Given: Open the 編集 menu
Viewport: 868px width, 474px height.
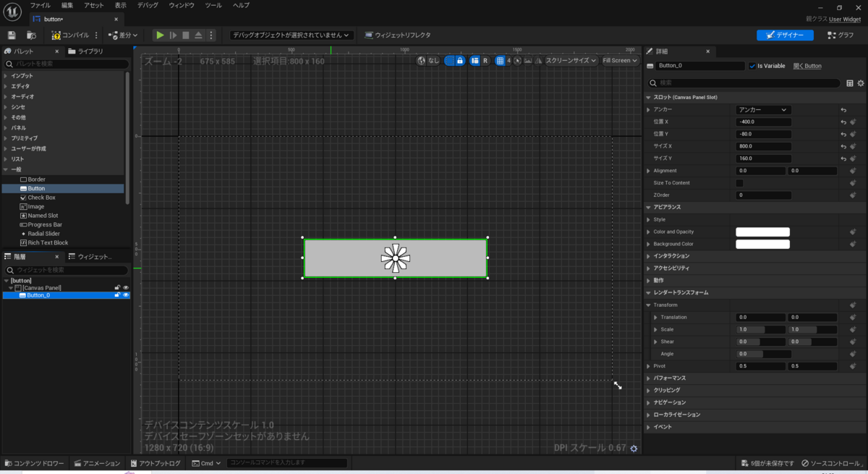Looking at the screenshot, I should (x=67, y=5).
